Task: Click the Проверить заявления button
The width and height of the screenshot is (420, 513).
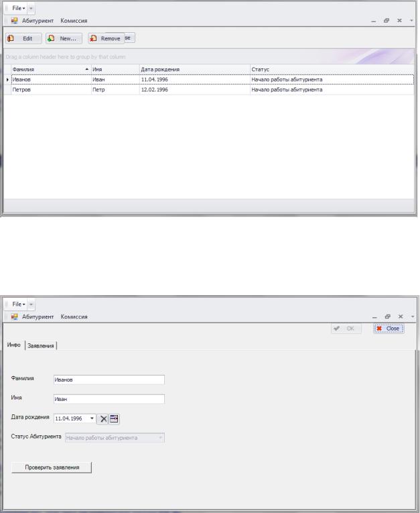Action: [x=52, y=467]
